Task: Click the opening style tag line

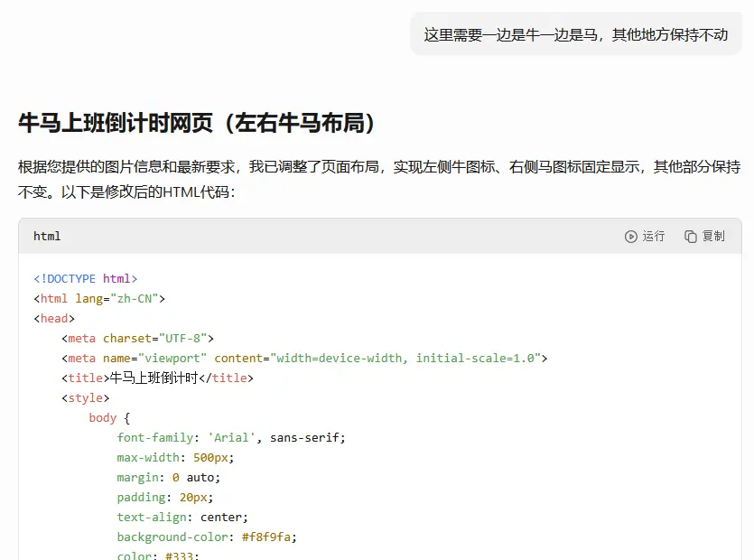Action: [86, 397]
